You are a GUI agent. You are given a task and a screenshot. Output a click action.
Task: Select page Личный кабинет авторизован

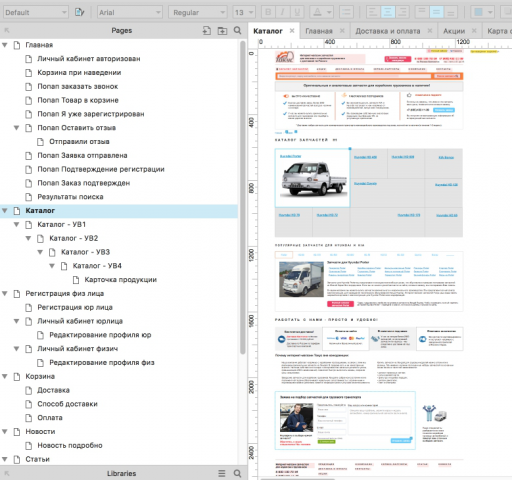pos(89,59)
